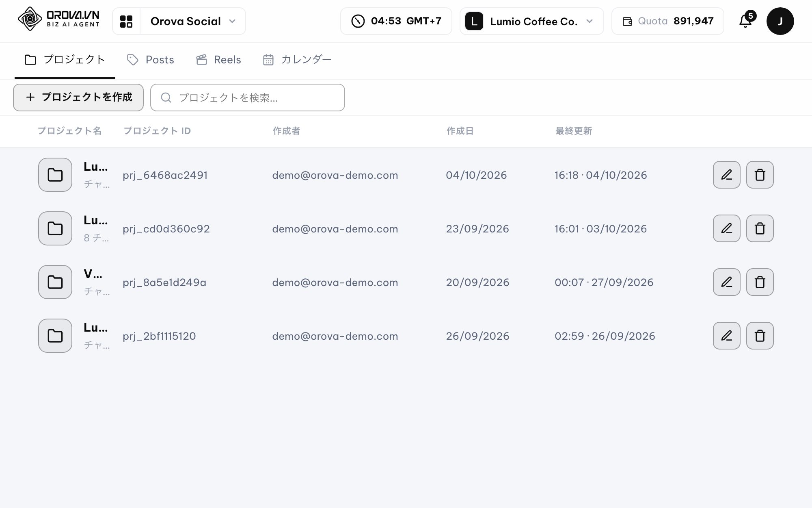Delete project prj_8a5e1d249a
This screenshot has height=508, width=812.
pyautogui.click(x=760, y=282)
